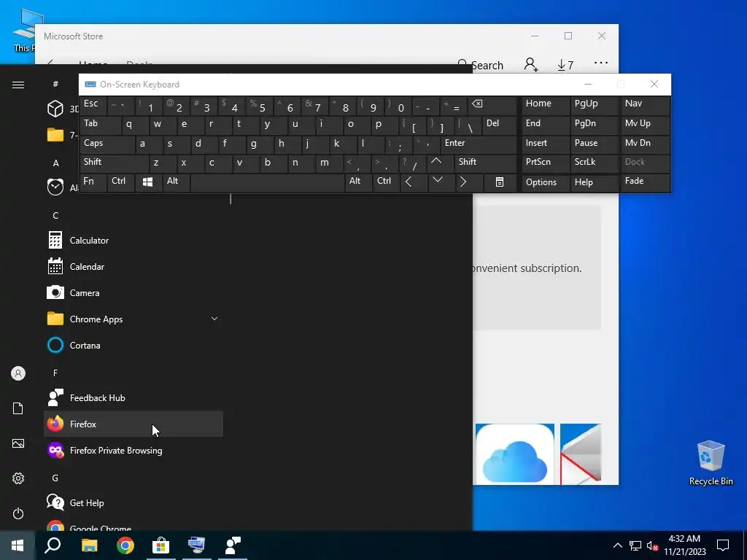Screen dimensions: 747x560
Task: Click the Nav key on keyboard
Action: [646, 105]
